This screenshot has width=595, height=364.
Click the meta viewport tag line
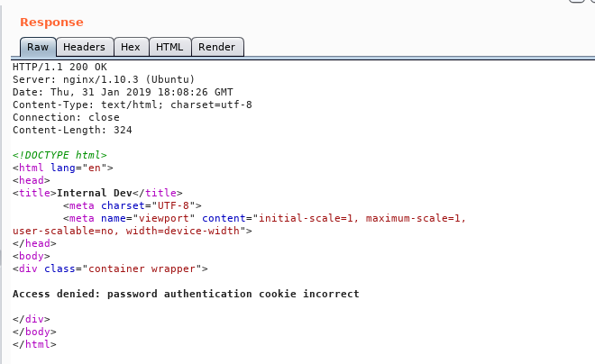(x=261, y=218)
